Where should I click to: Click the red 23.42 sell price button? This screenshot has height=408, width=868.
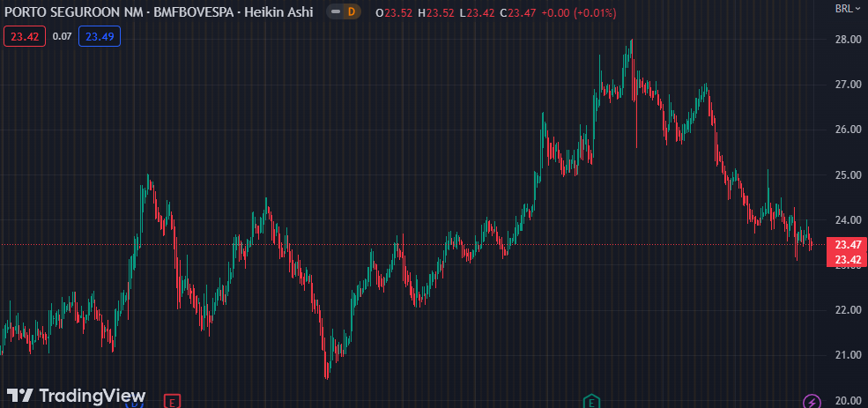(25, 36)
